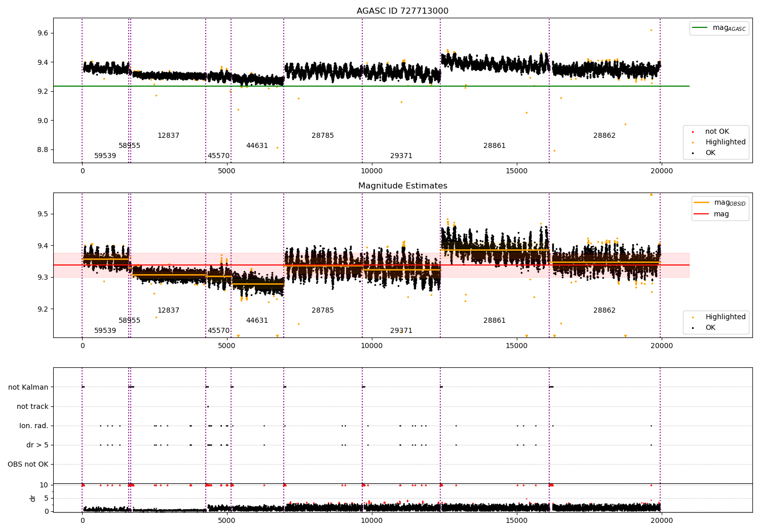Click the "not OK" legend entry

point(717,132)
